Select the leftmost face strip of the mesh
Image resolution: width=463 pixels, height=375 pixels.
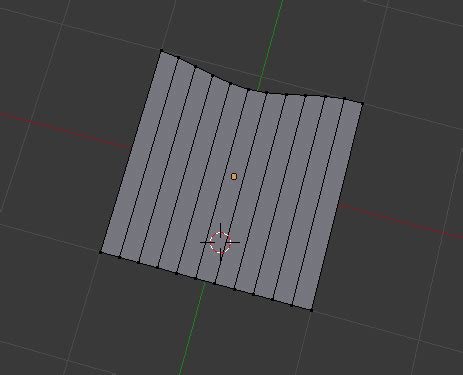coord(139,154)
